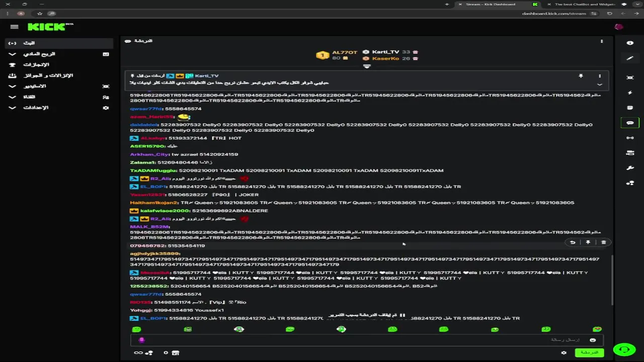Image resolution: width=644 pixels, height=362 pixels.
Task: Click the broadcast signal icon in right toolbar
Action: [x=630, y=138]
